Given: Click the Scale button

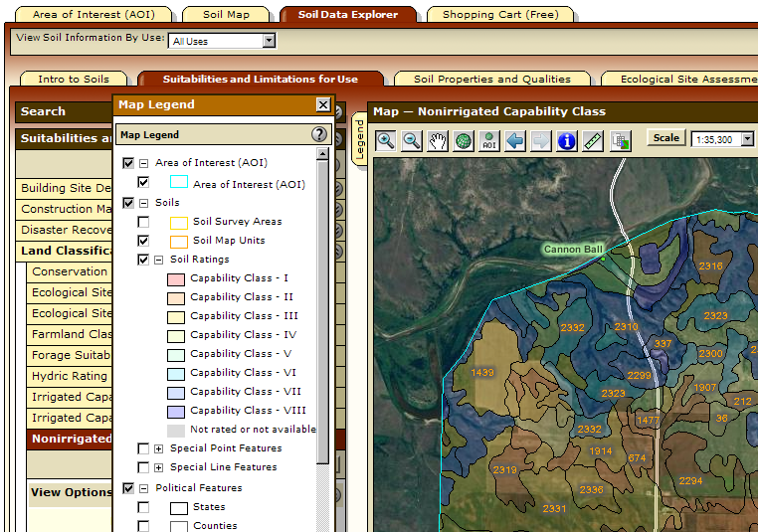Looking at the screenshot, I should pyautogui.click(x=665, y=139).
